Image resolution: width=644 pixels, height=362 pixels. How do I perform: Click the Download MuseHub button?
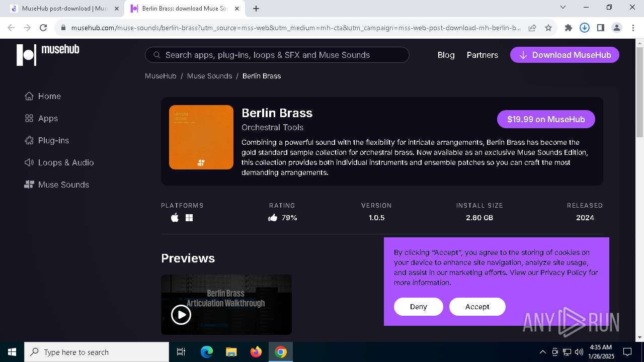pyautogui.click(x=565, y=55)
